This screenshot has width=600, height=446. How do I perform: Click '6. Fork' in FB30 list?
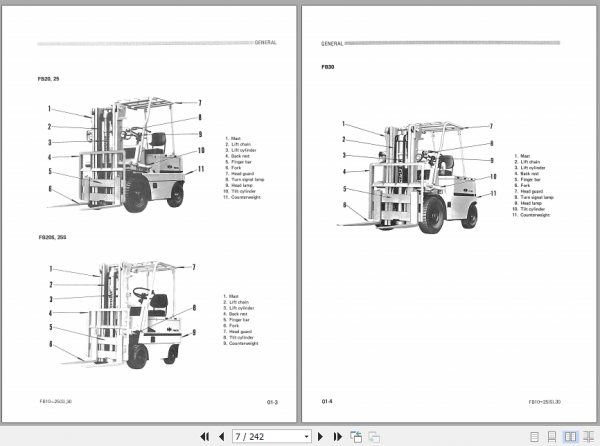click(522, 185)
